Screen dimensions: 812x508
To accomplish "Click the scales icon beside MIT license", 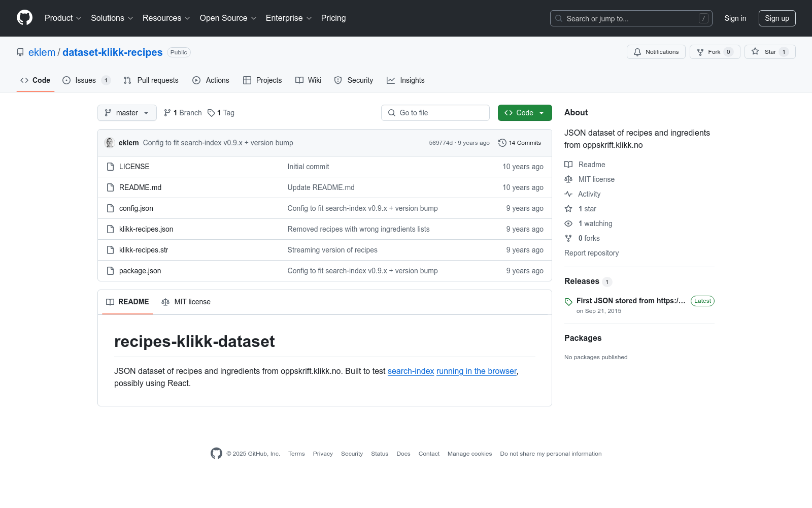I will click(x=568, y=179).
